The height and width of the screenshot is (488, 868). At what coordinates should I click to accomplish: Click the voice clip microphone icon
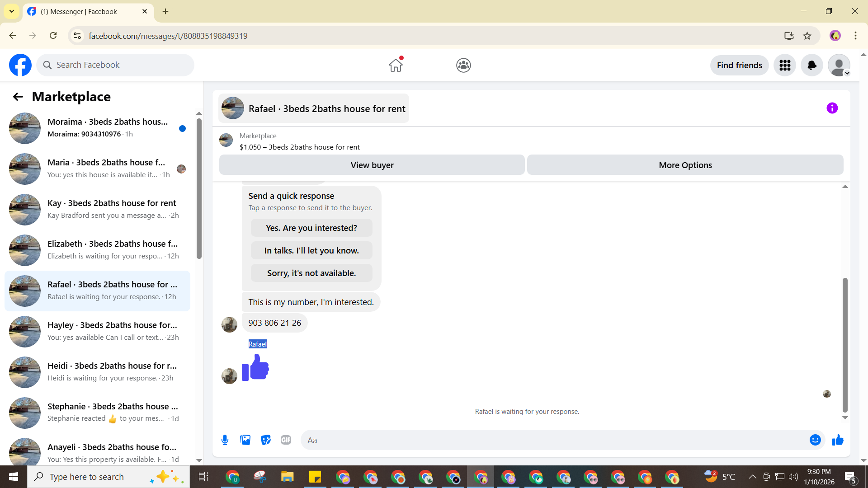[225, 440]
